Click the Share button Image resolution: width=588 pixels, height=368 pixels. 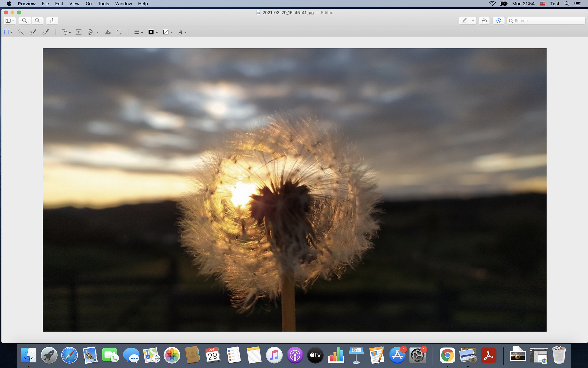click(x=52, y=21)
